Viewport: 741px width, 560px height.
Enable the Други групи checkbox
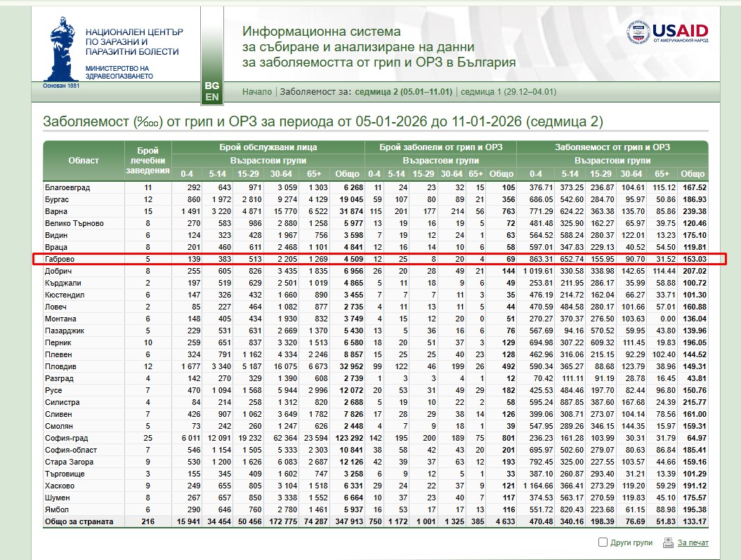pyautogui.click(x=603, y=542)
